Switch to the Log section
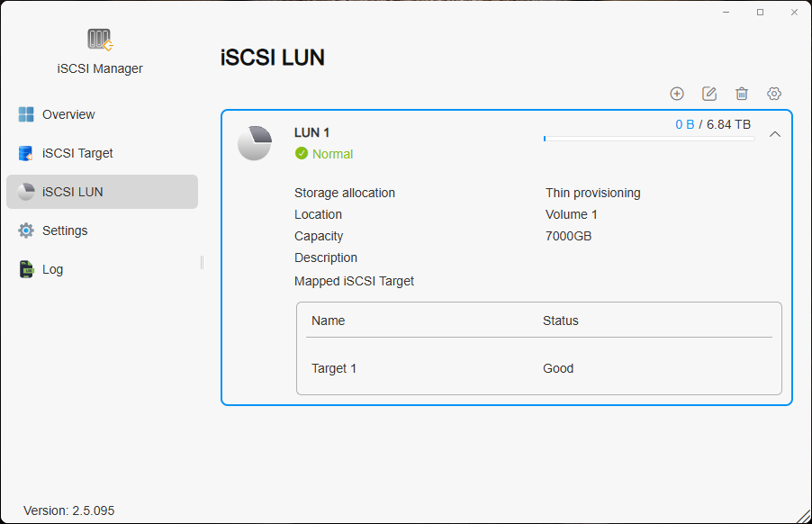The width and height of the screenshot is (812, 524). [52, 268]
